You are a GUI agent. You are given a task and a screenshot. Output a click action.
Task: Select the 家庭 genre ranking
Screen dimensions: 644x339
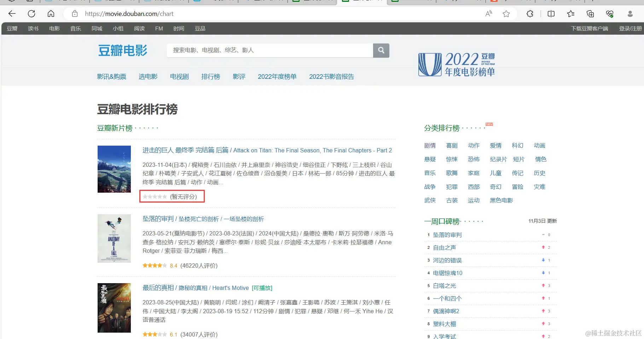[474, 173]
